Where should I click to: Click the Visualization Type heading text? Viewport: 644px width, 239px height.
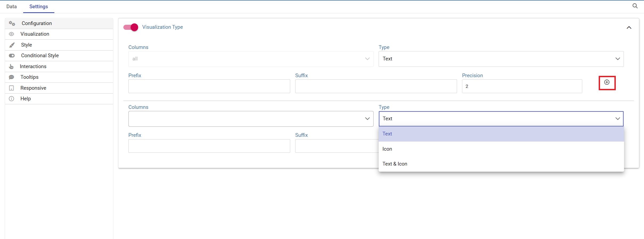pos(163,27)
